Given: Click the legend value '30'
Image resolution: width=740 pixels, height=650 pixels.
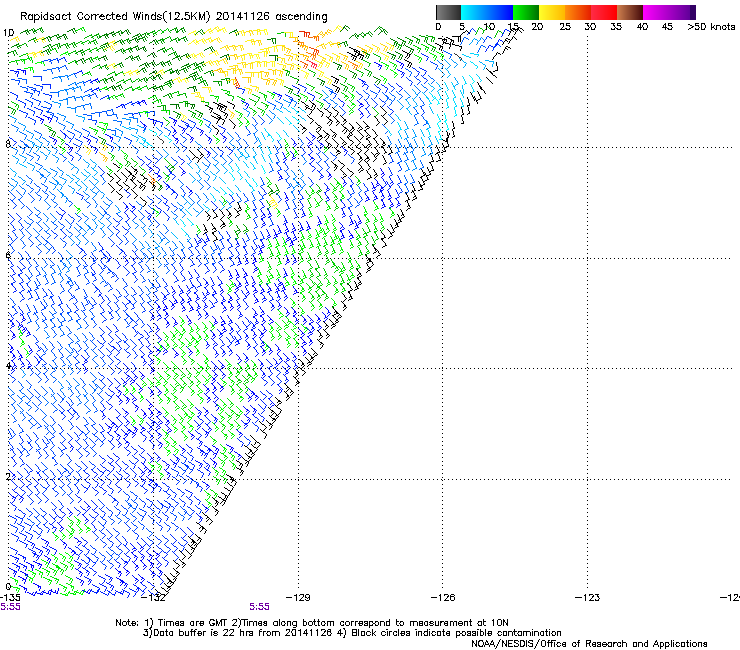Looking at the screenshot, I should [590, 26].
